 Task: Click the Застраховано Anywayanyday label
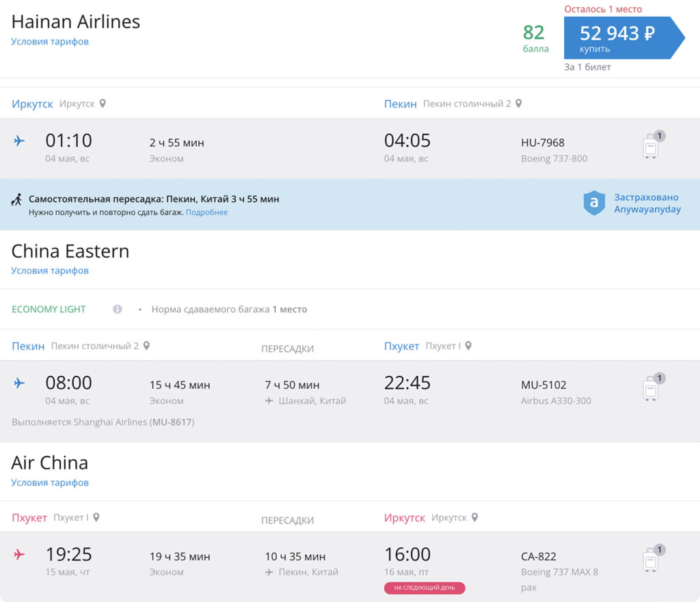pos(647,204)
